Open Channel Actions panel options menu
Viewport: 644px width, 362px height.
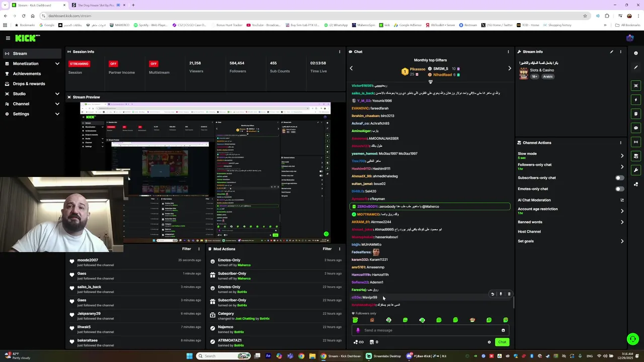[620, 143]
